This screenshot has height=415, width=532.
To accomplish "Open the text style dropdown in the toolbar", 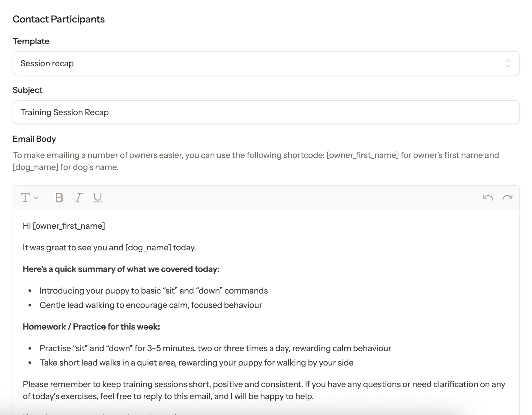I will [x=29, y=198].
